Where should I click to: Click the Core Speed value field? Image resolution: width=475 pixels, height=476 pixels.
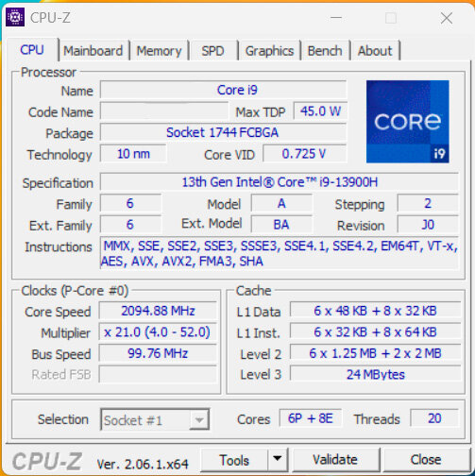tap(158, 311)
